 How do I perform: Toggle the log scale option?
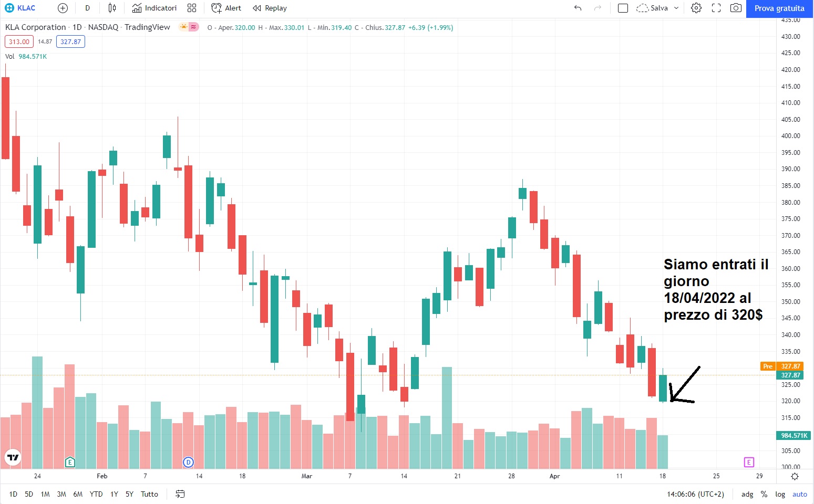pos(780,494)
